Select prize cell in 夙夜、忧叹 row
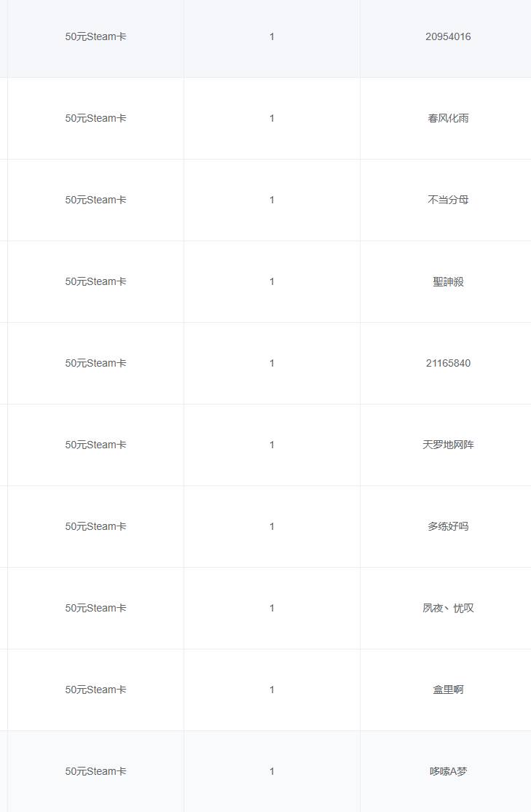The height and width of the screenshot is (812, 531). tap(95, 608)
